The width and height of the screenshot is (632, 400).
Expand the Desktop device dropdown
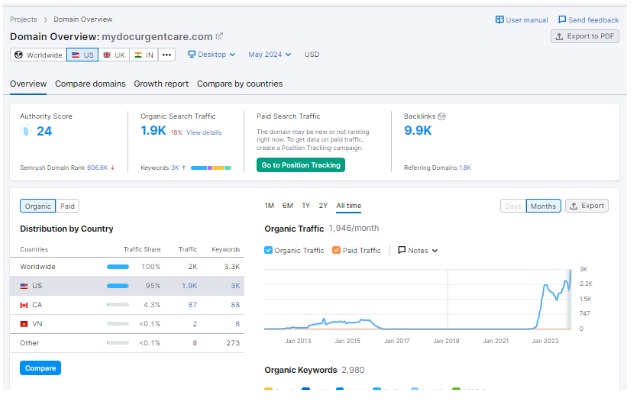[212, 54]
